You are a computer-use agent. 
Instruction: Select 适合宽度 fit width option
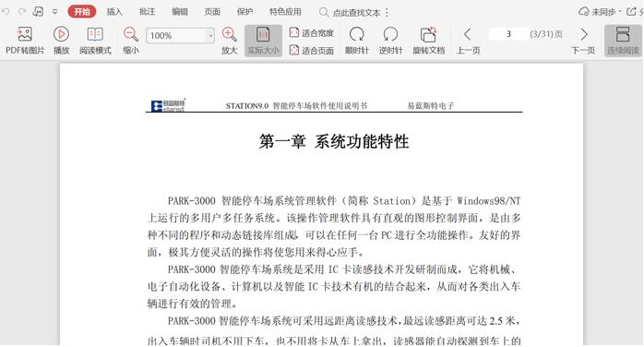point(312,32)
